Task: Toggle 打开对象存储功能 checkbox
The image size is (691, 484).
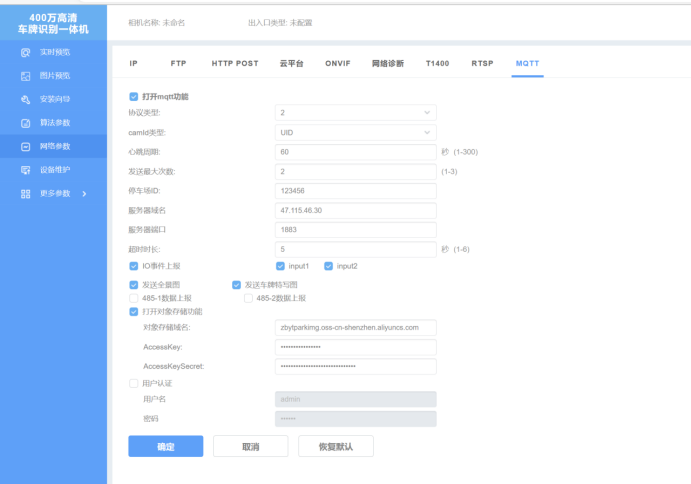Action: (134, 312)
